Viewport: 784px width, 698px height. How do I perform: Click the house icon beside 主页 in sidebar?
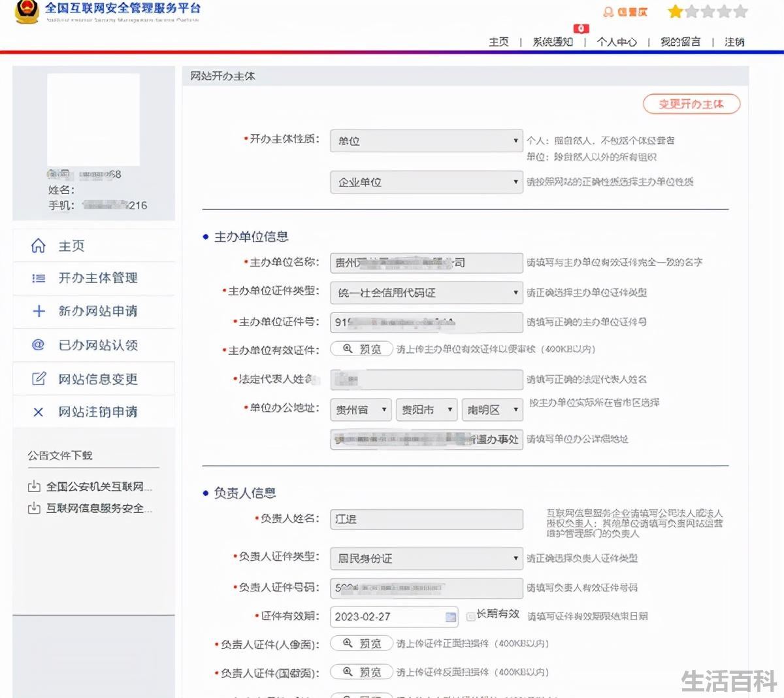[39, 246]
